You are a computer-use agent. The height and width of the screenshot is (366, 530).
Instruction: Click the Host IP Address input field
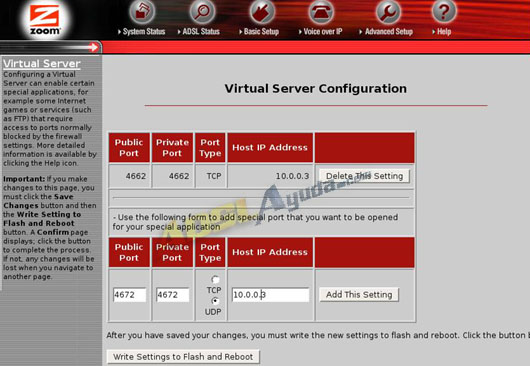pos(270,295)
